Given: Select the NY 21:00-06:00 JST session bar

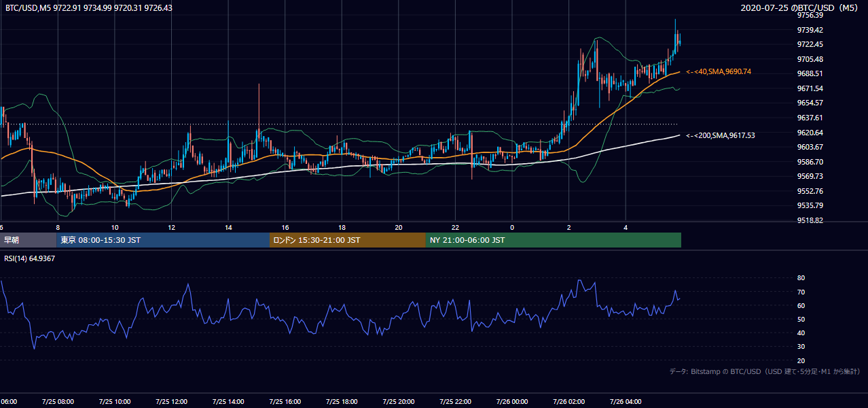Looking at the screenshot, I should (x=554, y=240).
